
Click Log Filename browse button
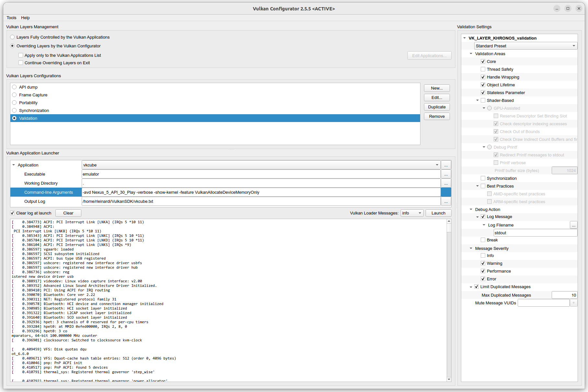[x=573, y=225]
